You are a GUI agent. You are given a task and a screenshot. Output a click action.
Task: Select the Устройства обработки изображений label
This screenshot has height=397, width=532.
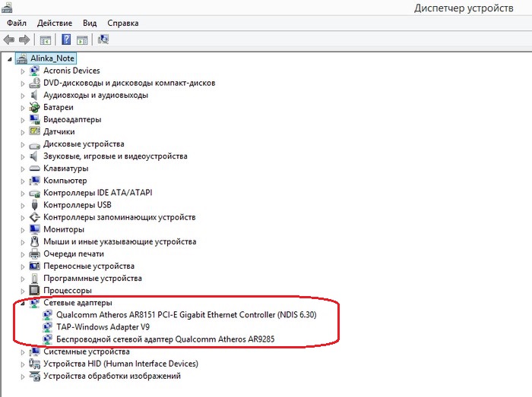112,376
